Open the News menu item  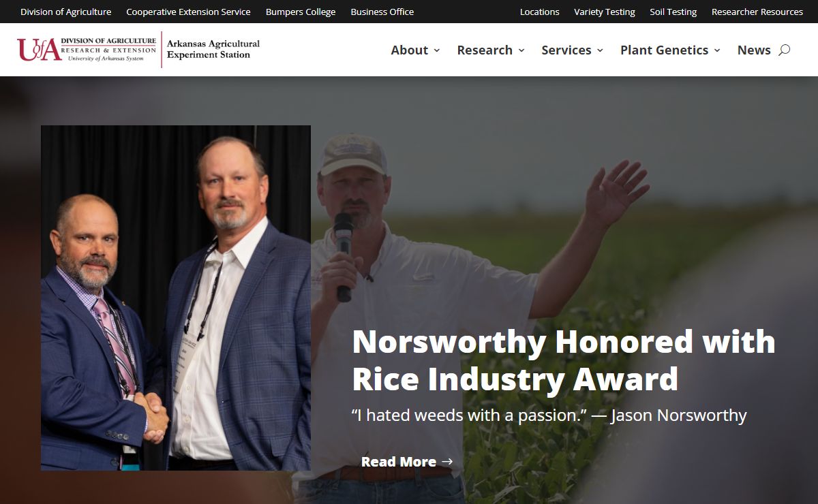[x=754, y=50]
